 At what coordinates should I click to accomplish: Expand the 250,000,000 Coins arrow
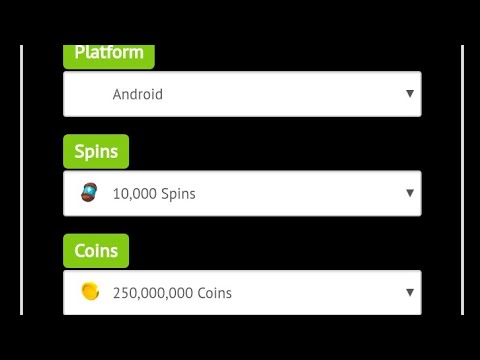pos(410,292)
